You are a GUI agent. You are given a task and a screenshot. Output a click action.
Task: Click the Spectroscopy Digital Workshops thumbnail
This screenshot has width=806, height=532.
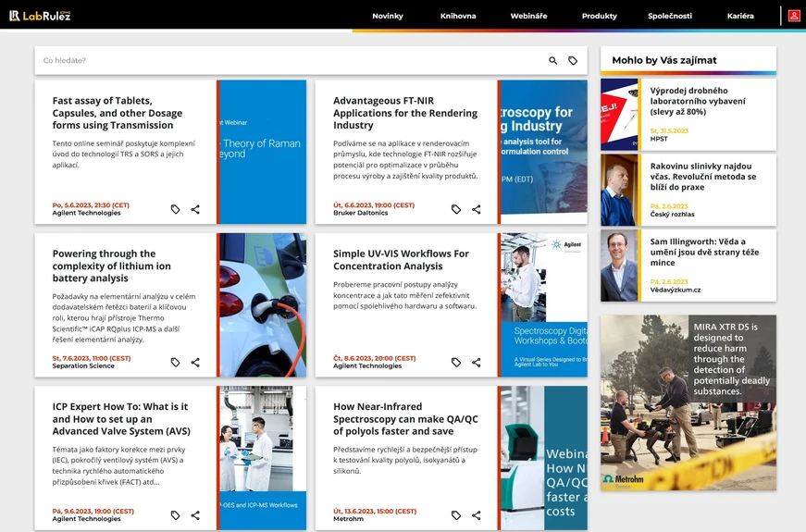(x=544, y=304)
